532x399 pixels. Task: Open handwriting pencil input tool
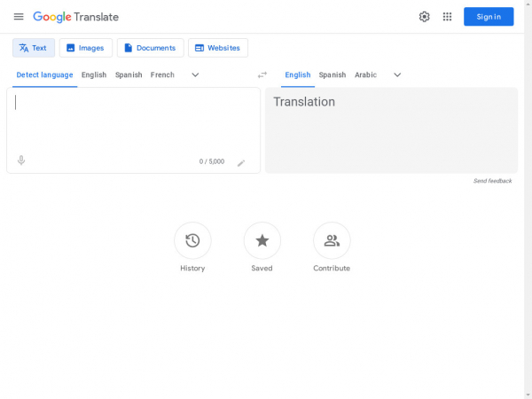coord(241,163)
